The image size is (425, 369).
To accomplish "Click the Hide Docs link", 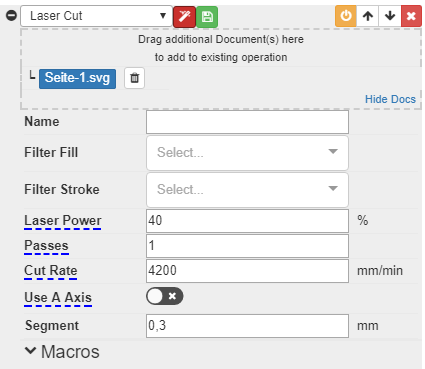I will [390, 99].
